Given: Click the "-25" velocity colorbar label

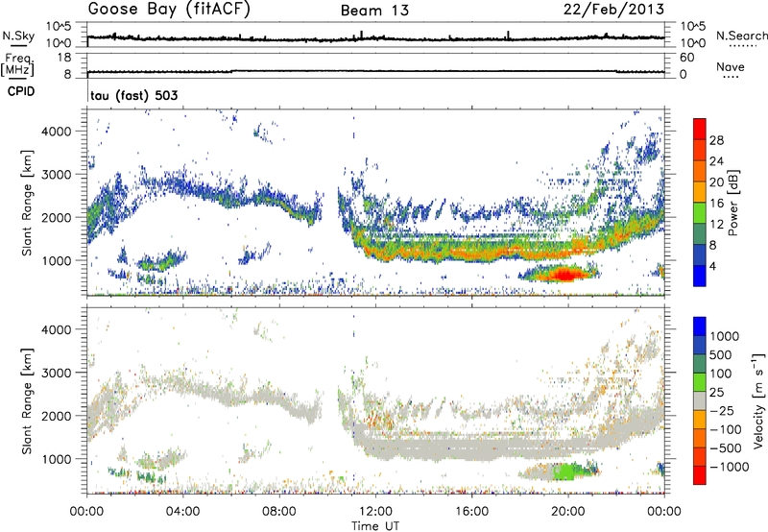Looking at the screenshot, I should point(721,411).
